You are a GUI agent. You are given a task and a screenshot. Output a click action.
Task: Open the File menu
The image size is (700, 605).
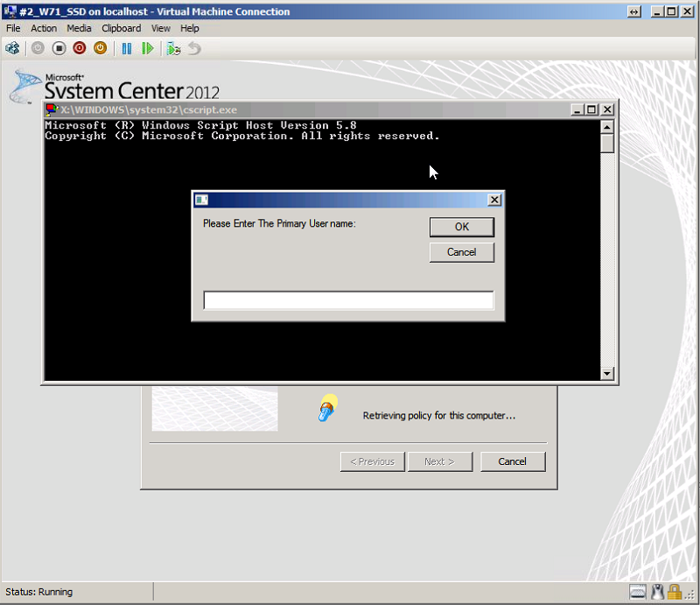point(13,28)
